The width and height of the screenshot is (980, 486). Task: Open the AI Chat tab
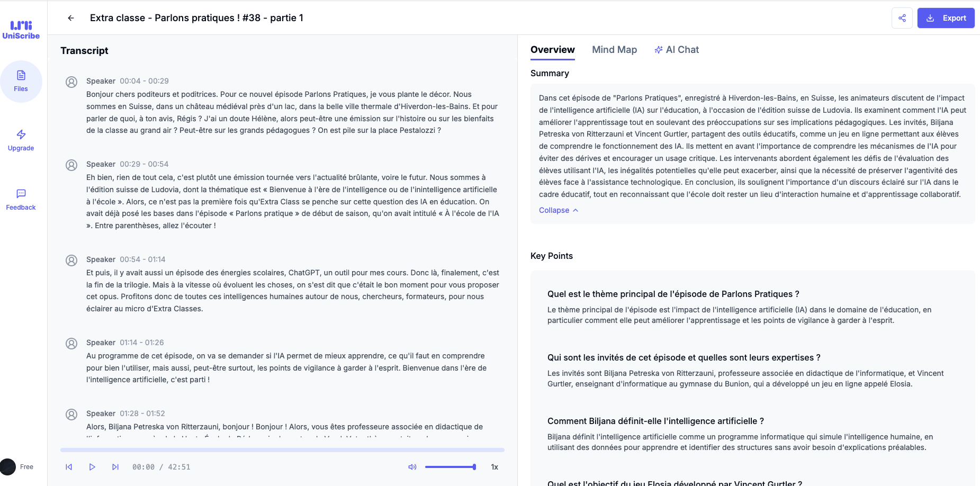point(677,50)
